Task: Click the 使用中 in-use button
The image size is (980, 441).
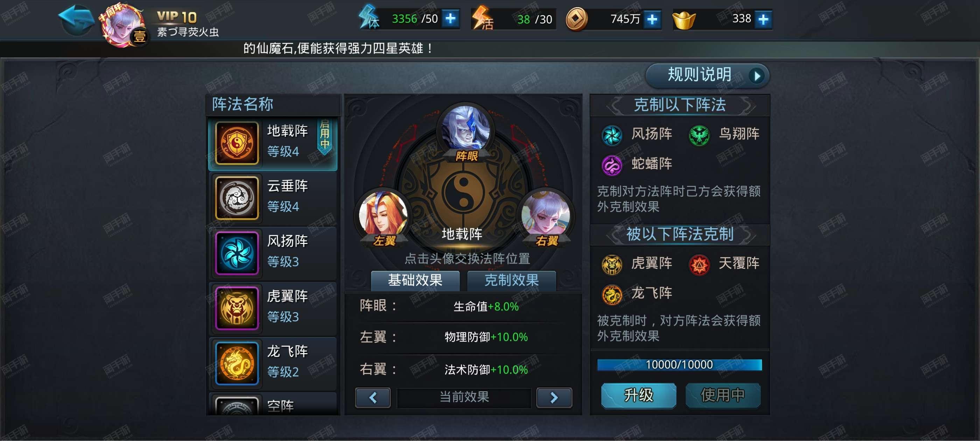Action: [723, 395]
